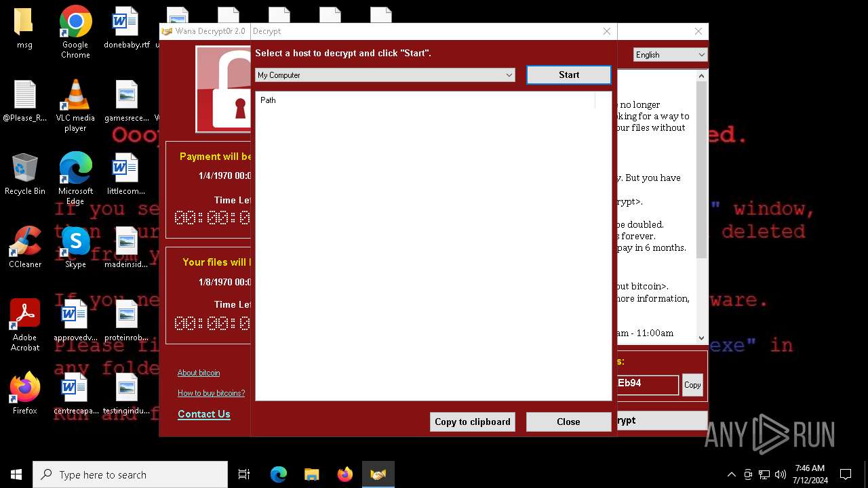Launch VLC media player shortcut

tap(75, 105)
